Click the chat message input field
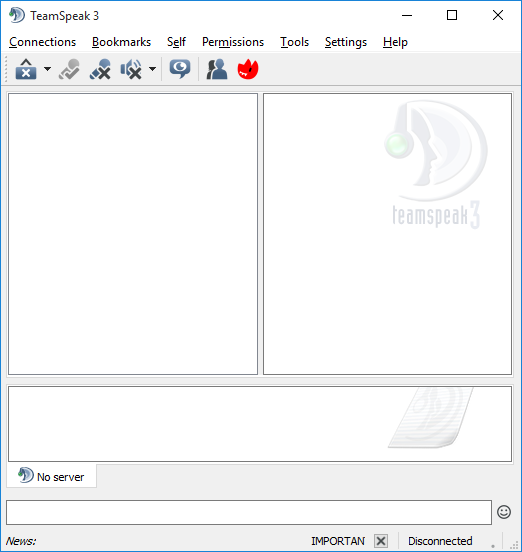The image size is (522, 552). coord(249,512)
